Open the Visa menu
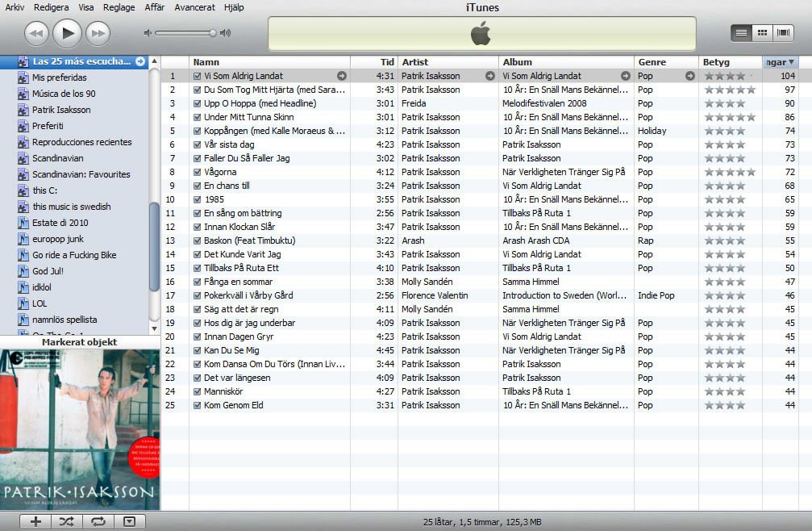Image resolution: width=812 pixels, height=531 pixels. click(86, 7)
